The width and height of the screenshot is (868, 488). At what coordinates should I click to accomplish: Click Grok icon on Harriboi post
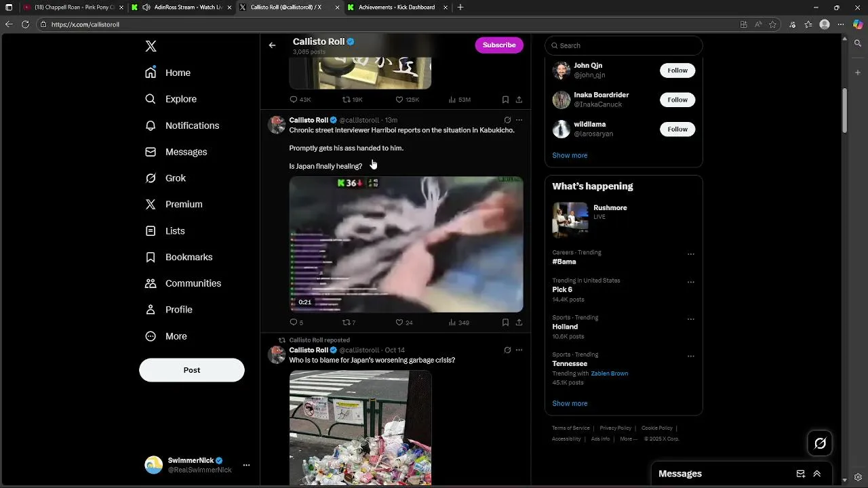(x=507, y=121)
